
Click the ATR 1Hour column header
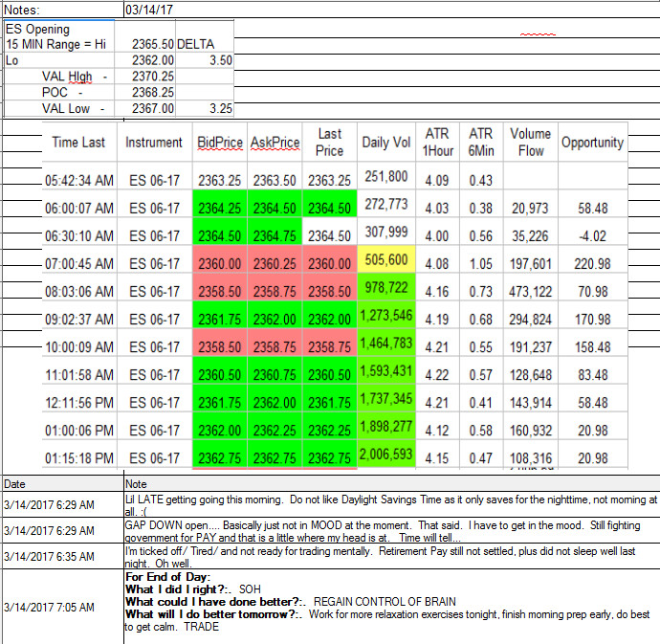[438, 143]
